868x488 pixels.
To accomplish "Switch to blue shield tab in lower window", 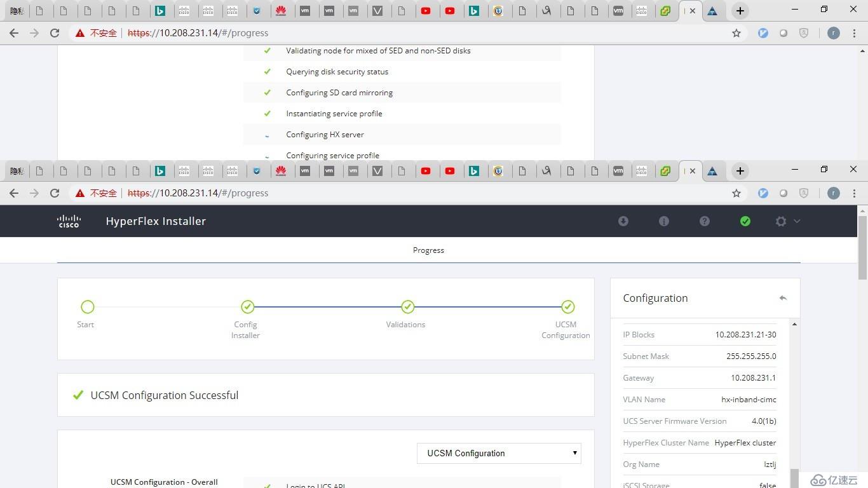I will (257, 171).
